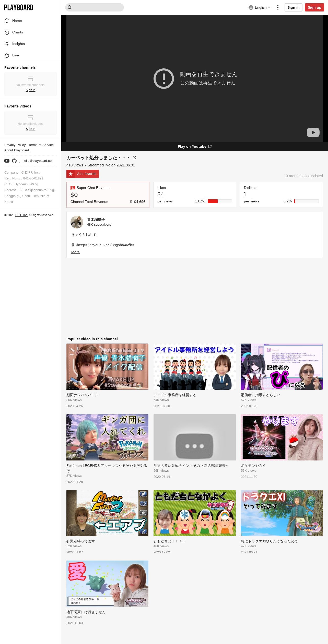This screenshot has width=328, height=644.
Task: Open the Terms of Service link
Action: (x=41, y=145)
